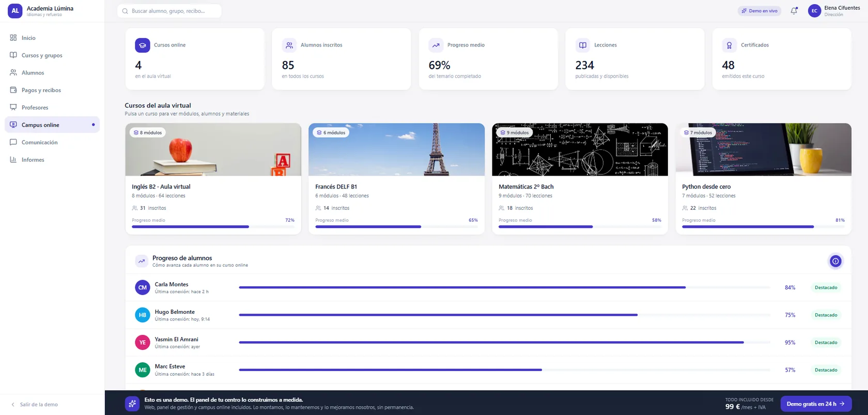
Task: Click the 8 módulos badge
Action: click(x=148, y=133)
